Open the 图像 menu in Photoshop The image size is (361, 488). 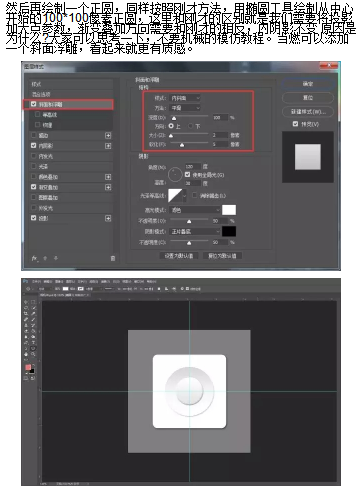[x=59, y=281]
